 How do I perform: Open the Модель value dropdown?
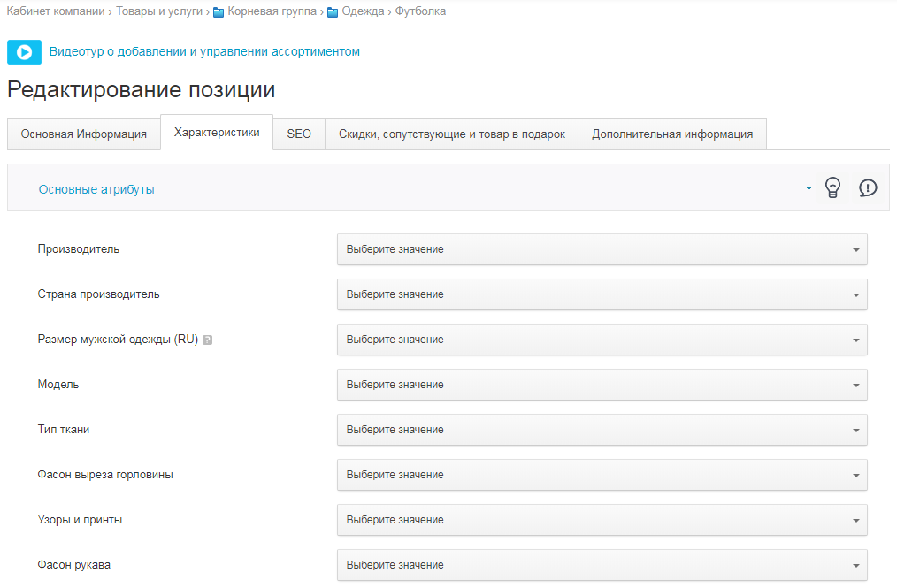click(602, 385)
